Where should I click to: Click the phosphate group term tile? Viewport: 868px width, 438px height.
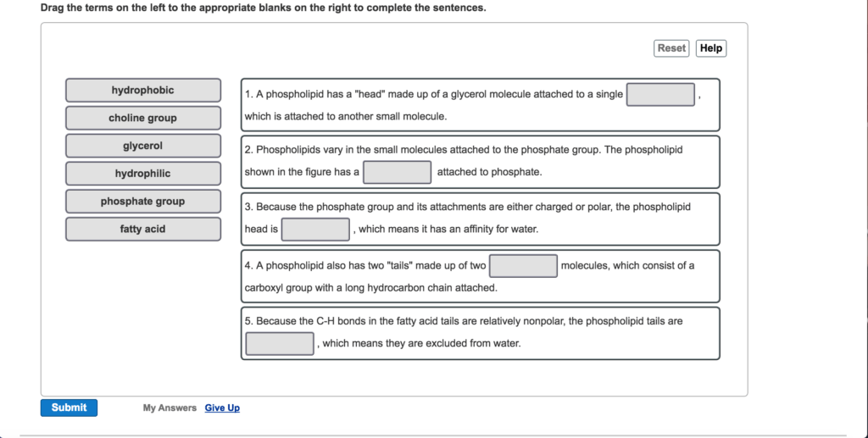[142, 202]
